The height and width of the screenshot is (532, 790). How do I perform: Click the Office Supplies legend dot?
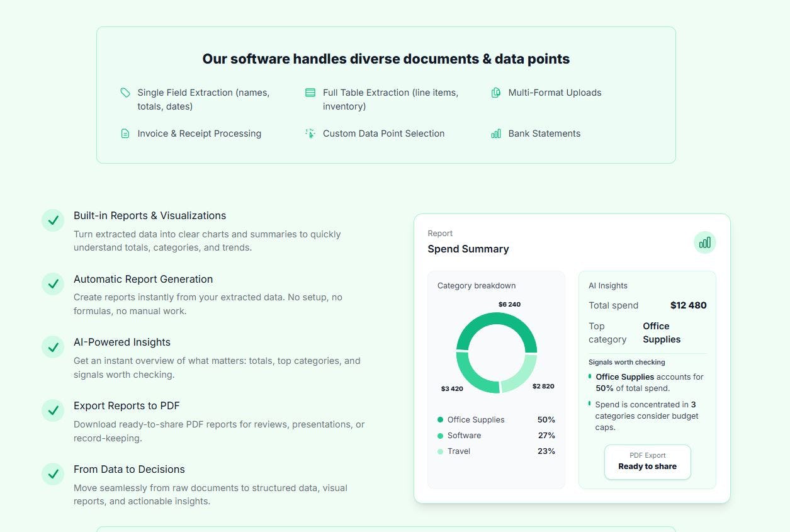point(441,419)
